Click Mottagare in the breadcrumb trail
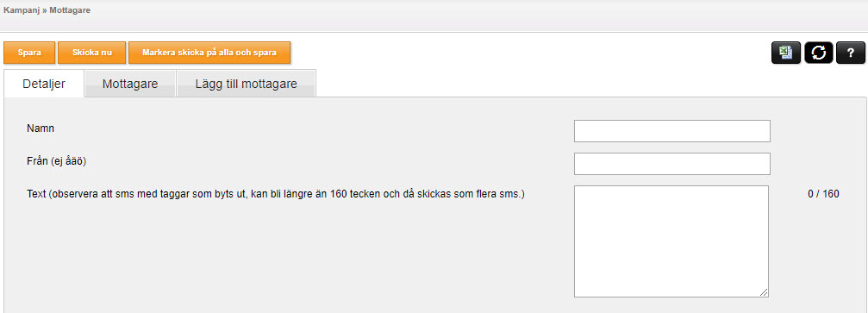Image resolution: width=868 pixels, height=313 pixels. pos(70,10)
